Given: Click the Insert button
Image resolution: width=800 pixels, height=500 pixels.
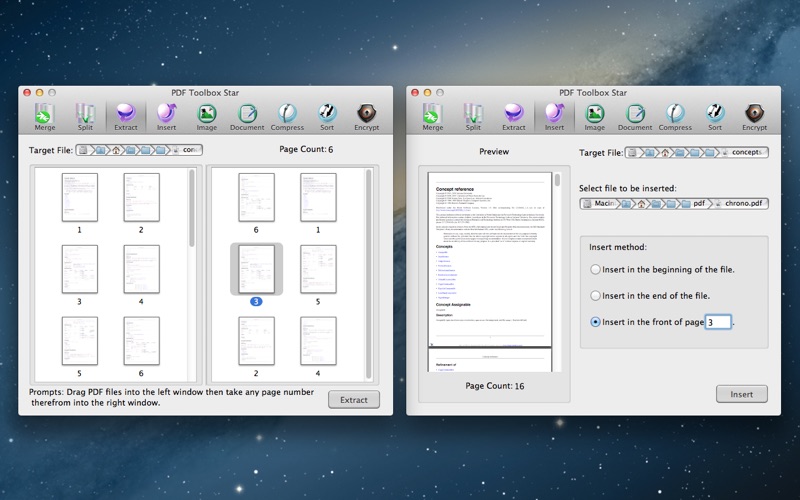Looking at the screenshot, I should (741, 394).
